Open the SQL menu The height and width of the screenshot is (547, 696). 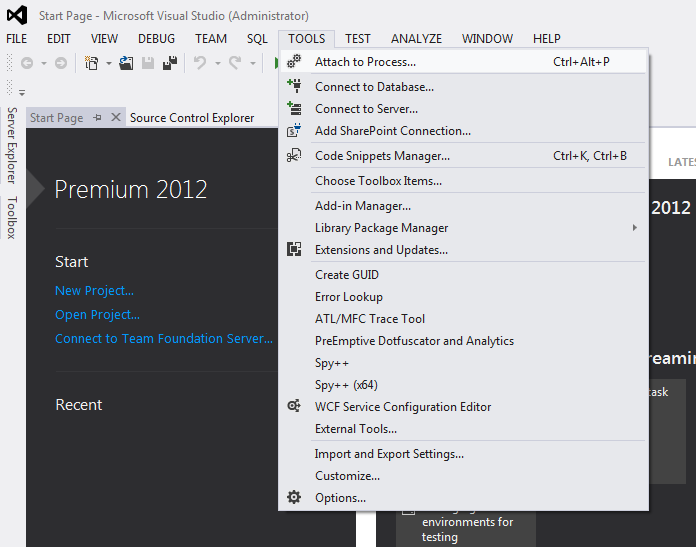[x=257, y=39]
